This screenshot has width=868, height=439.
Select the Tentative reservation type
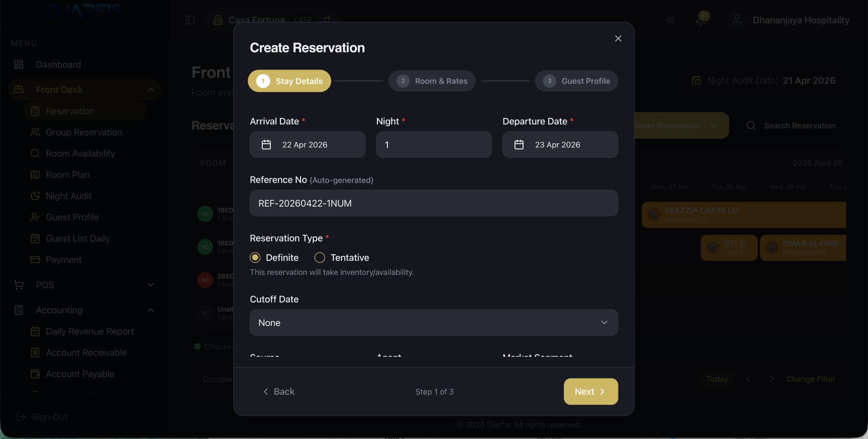coord(320,257)
